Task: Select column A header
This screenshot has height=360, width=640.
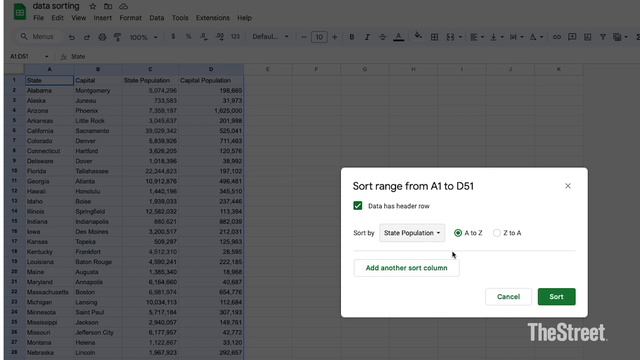Action: 49,69
